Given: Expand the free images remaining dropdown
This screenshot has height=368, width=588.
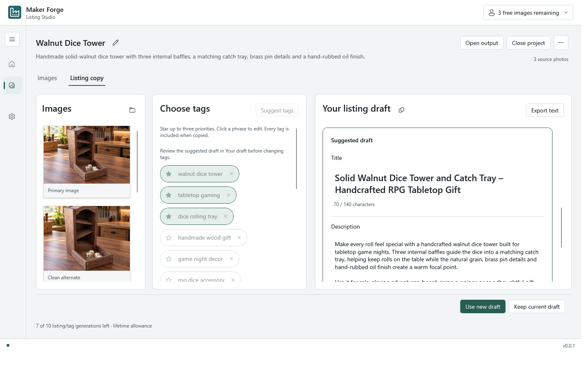Looking at the screenshot, I should point(528,13).
